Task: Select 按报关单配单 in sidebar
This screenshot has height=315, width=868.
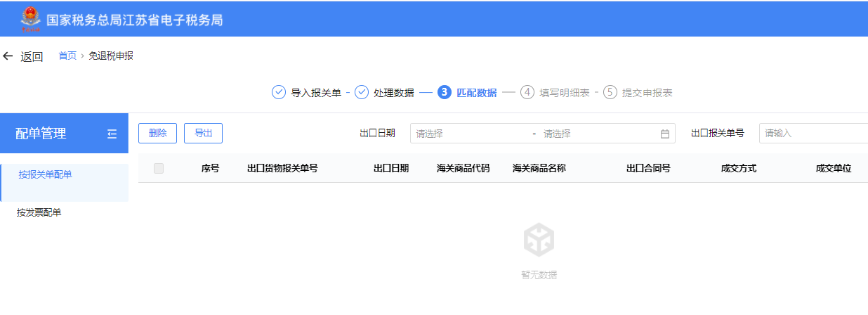Action: point(46,174)
